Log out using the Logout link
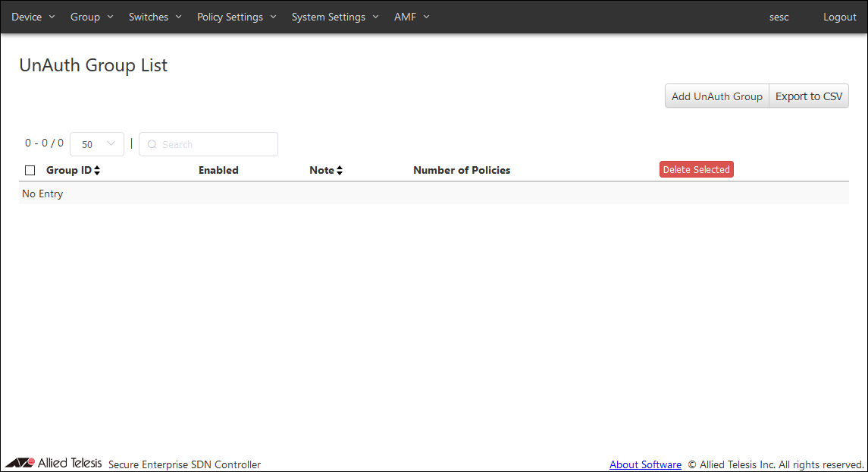This screenshot has width=868, height=472. tap(839, 17)
